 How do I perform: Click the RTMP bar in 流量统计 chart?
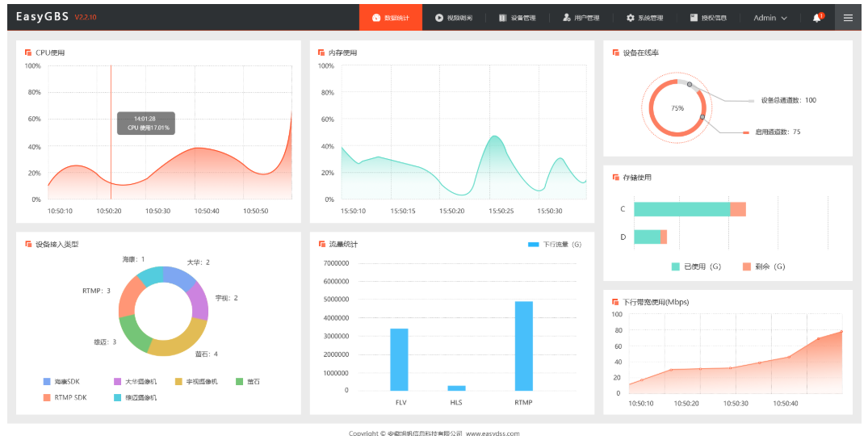524,346
